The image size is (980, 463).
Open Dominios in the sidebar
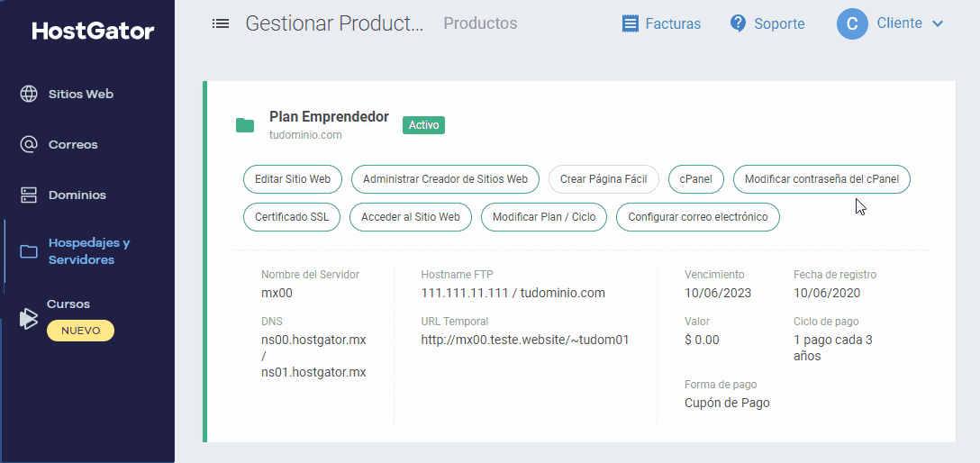tap(77, 195)
